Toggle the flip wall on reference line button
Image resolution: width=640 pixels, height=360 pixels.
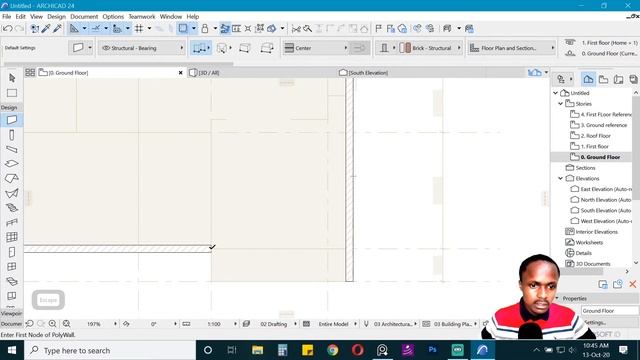point(360,48)
